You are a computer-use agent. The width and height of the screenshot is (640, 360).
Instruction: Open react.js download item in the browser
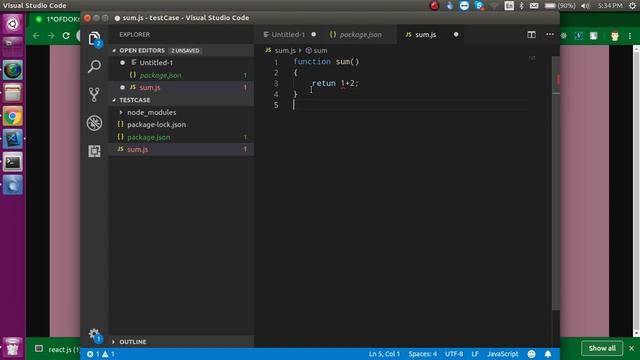57,349
